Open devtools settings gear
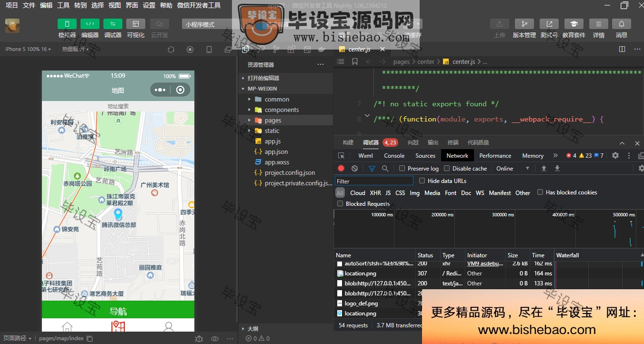 pos(615,155)
